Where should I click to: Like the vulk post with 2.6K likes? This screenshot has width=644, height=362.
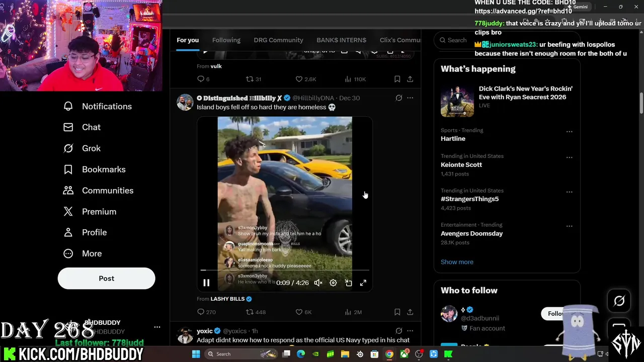305,79
